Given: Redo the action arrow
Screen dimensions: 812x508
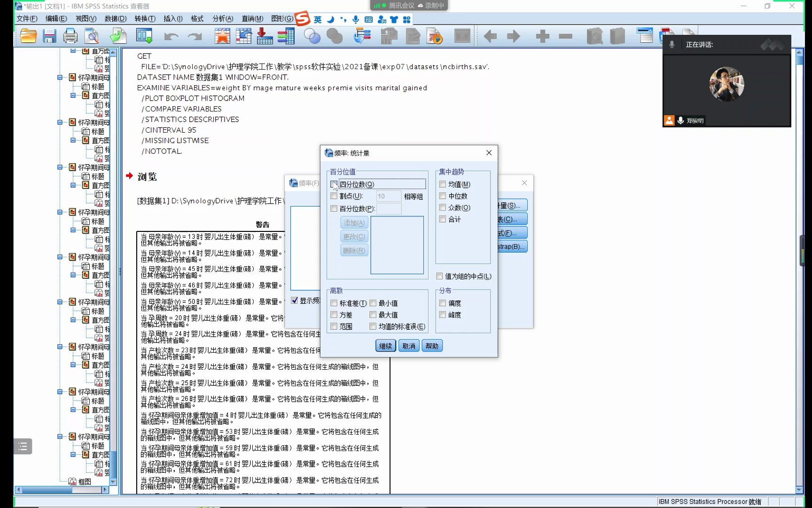Looking at the screenshot, I should 195,36.
